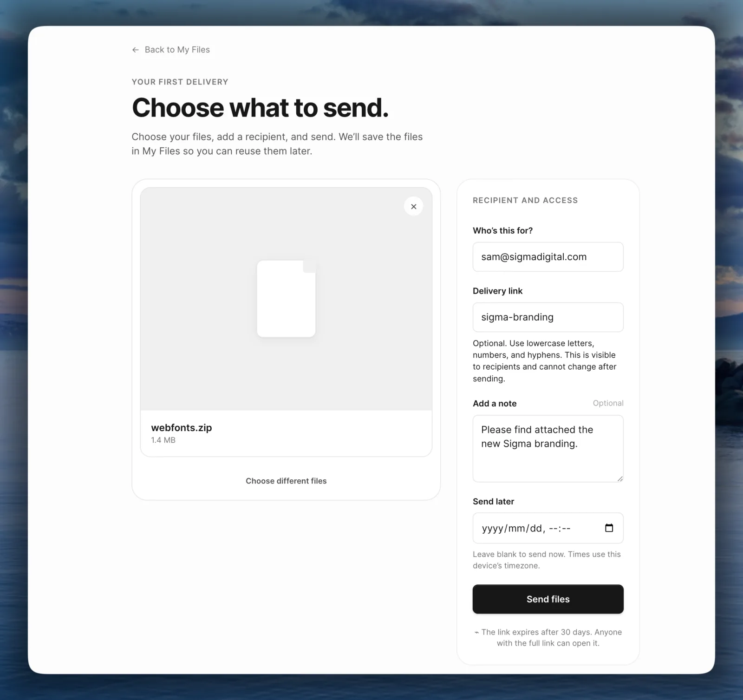Grab the note textarea resize handle

620,478
